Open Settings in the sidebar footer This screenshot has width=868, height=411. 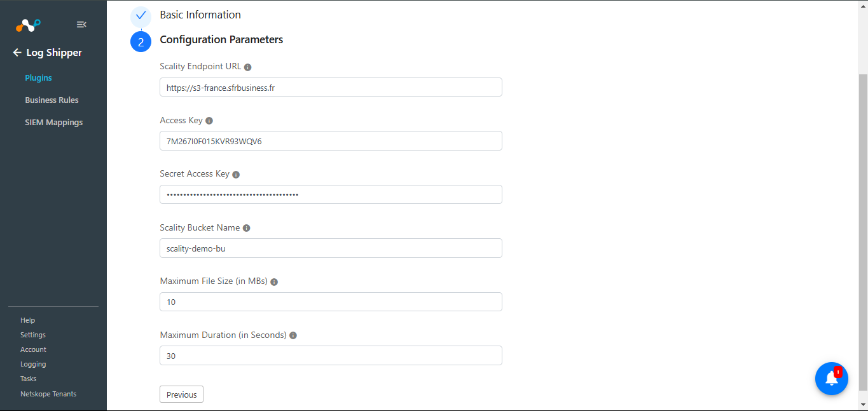(x=33, y=335)
